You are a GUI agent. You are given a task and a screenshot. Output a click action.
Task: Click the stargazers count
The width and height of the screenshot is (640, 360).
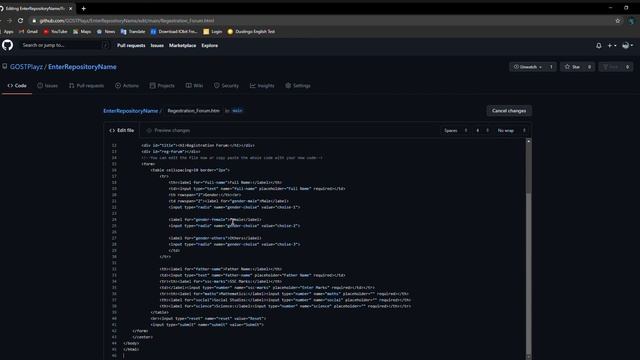[589, 67]
